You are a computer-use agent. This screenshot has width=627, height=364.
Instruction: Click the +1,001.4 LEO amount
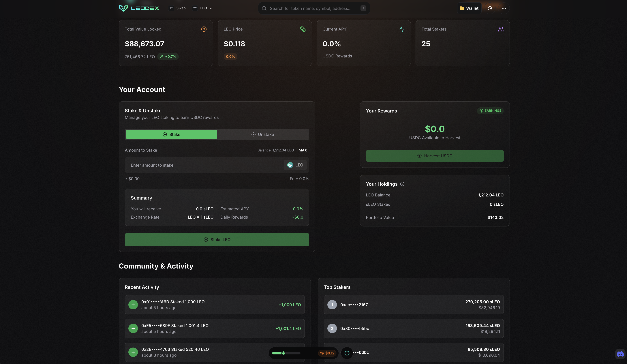point(288,328)
